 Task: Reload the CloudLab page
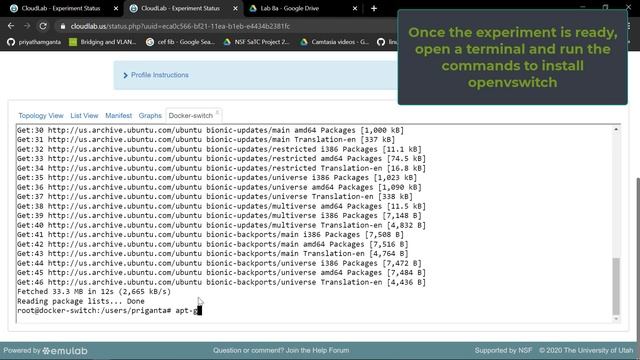coord(43,26)
